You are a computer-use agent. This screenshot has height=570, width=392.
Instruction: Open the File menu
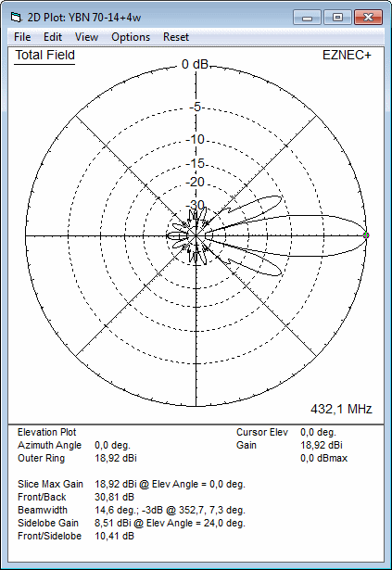(x=22, y=37)
